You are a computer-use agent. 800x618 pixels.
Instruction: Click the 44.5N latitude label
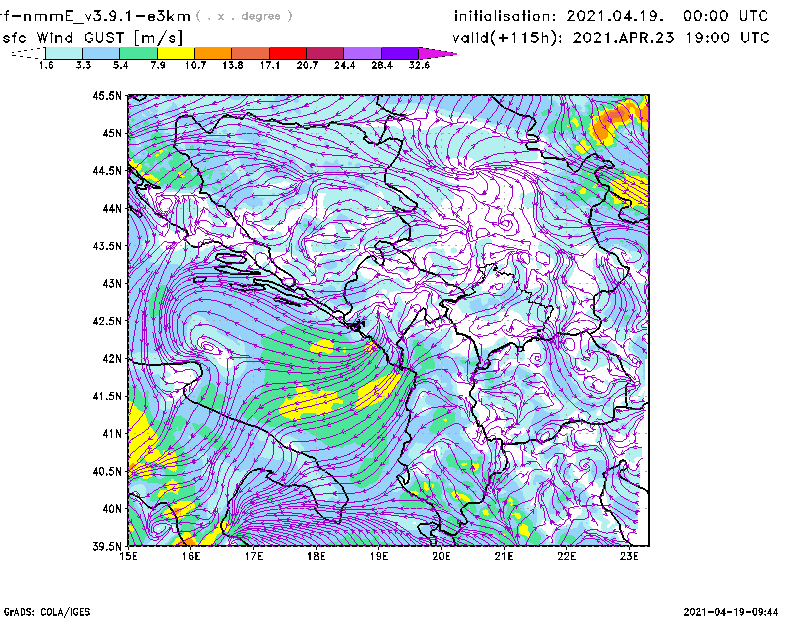point(107,170)
